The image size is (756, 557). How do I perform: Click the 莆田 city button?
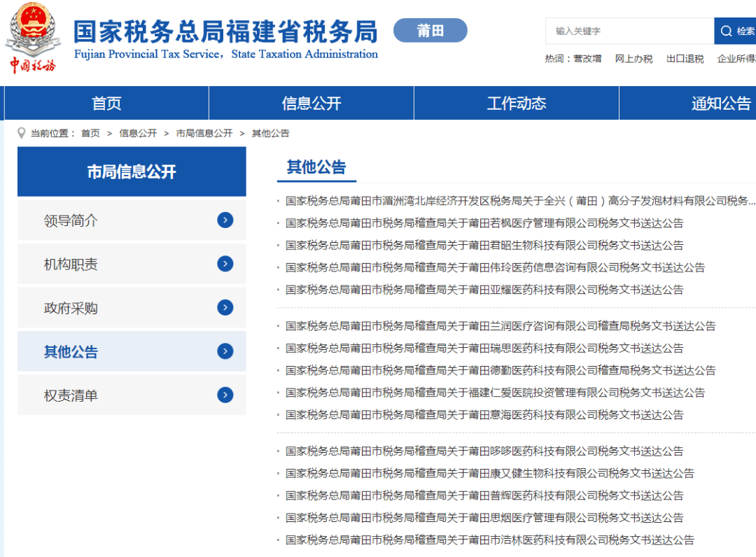click(x=430, y=30)
